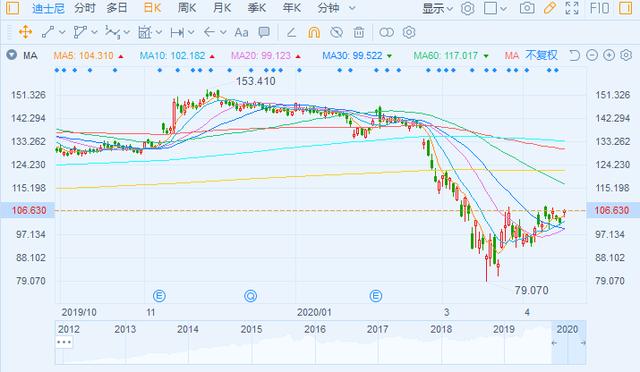
Task: Expand the range statistics tool options
Action: click(x=159, y=32)
